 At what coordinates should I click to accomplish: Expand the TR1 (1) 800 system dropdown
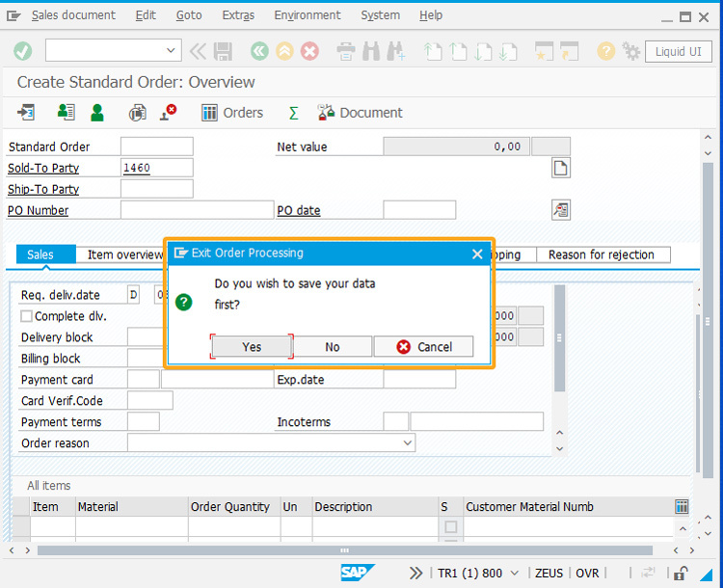514,573
